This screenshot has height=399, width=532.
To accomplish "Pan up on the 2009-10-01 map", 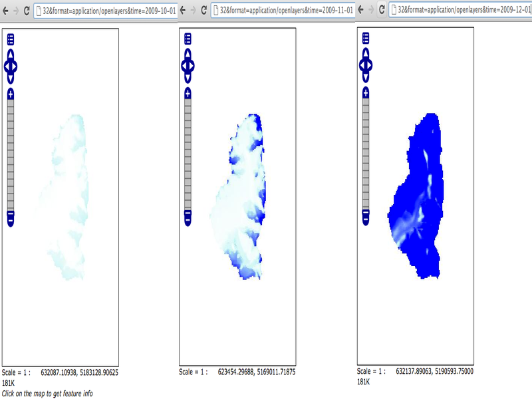I will 11,54.
